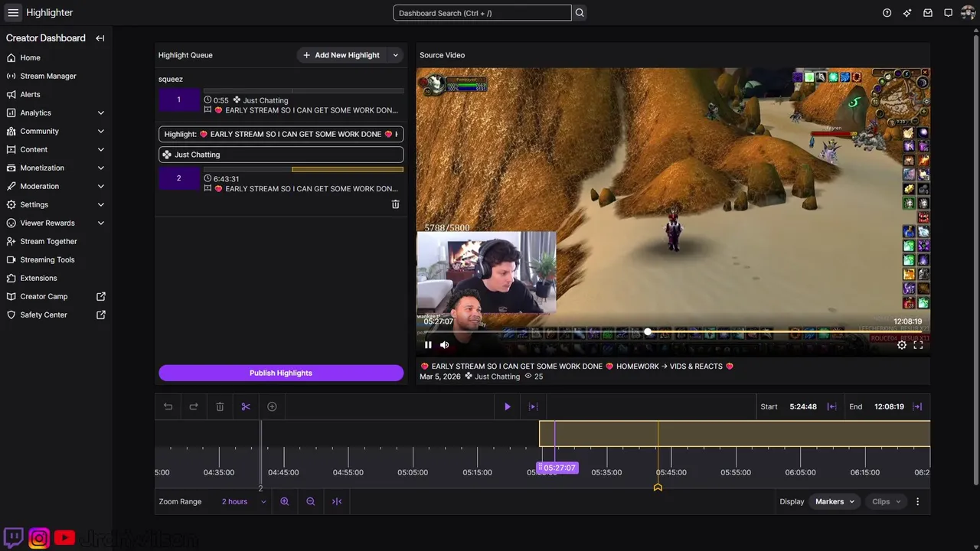Jump to segment end icon beside play

[x=534, y=406]
